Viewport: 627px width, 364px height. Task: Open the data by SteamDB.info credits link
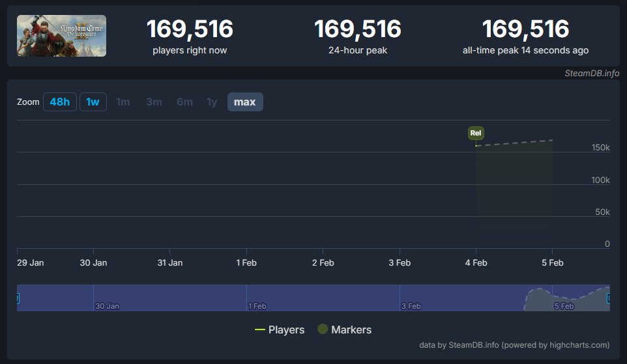coord(514,345)
